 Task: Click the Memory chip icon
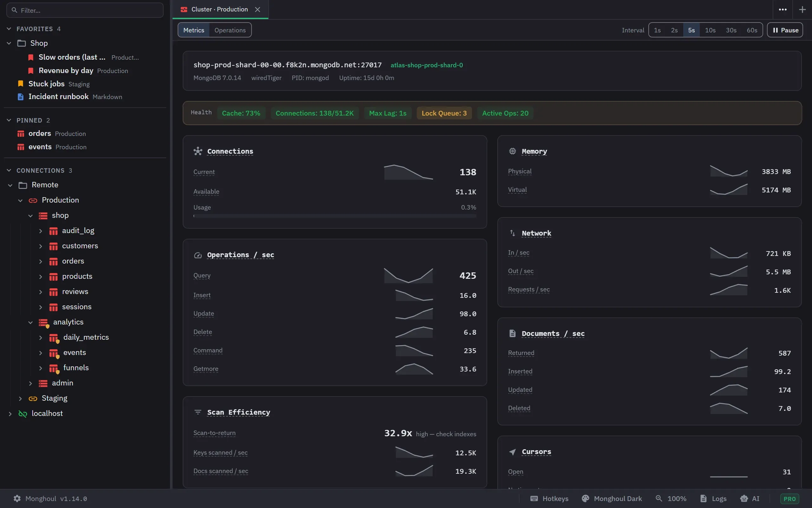512,151
